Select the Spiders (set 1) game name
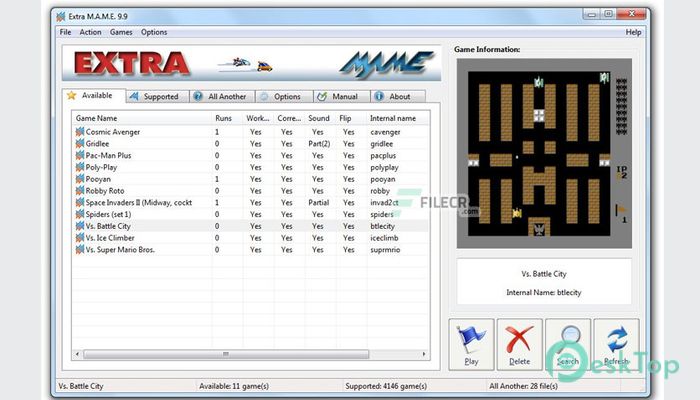Screen dimensions: 700x400 108,214
